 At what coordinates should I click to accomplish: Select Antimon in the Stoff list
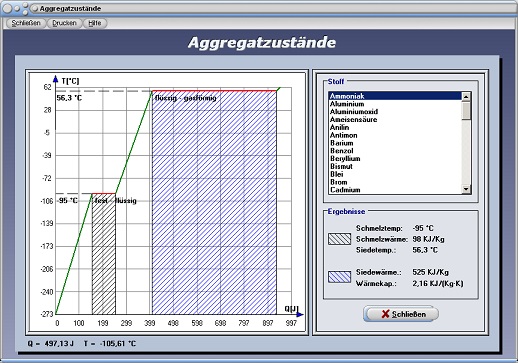(395, 135)
